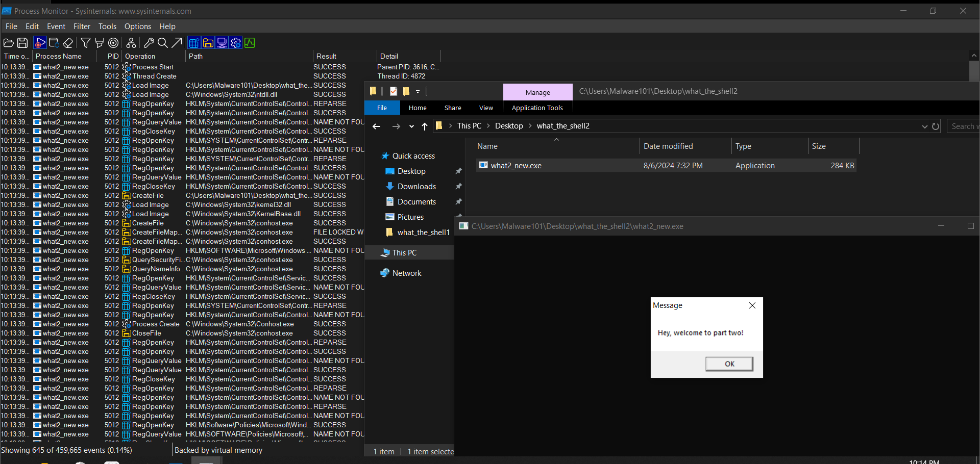Open Documents in navigation pane
The width and height of the screenshot is (980, 464).
point(416,202)
